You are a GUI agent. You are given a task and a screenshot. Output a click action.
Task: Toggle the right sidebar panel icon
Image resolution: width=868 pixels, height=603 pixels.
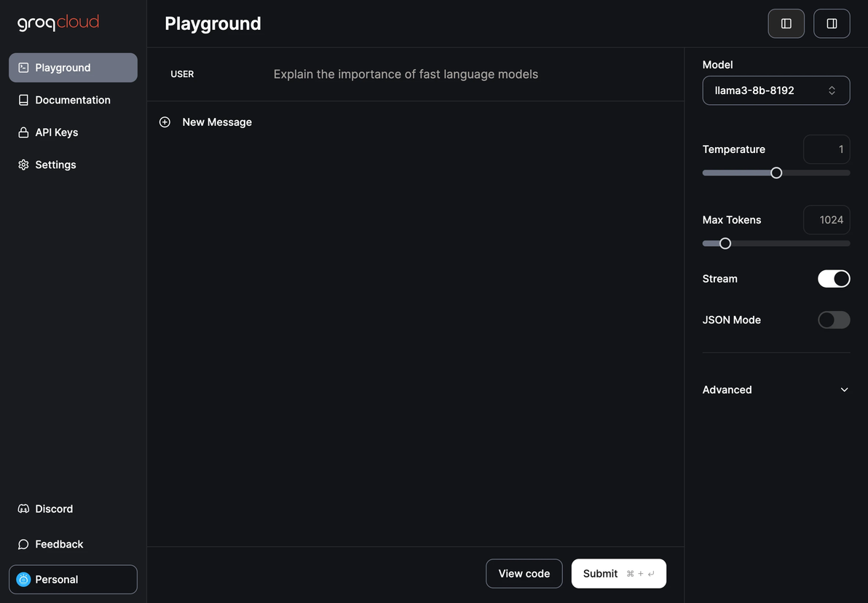pos(832,23)
